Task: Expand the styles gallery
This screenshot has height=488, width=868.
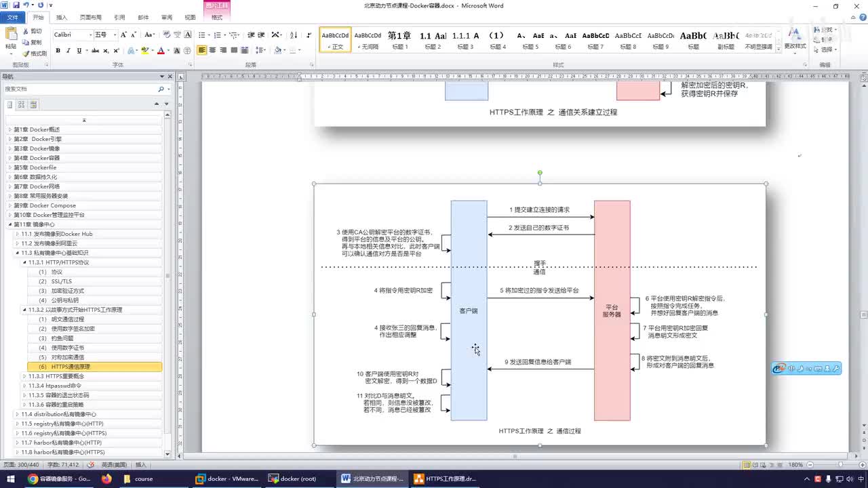Action: coord(778,49)
